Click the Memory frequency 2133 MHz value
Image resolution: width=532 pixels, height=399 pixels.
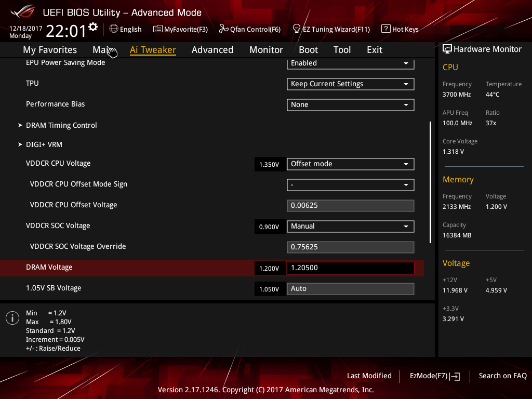[x=457, y=207]
